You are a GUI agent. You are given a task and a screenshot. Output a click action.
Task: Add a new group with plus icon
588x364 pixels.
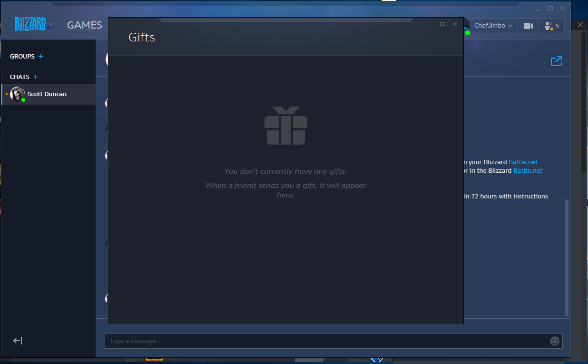[40, 57]
